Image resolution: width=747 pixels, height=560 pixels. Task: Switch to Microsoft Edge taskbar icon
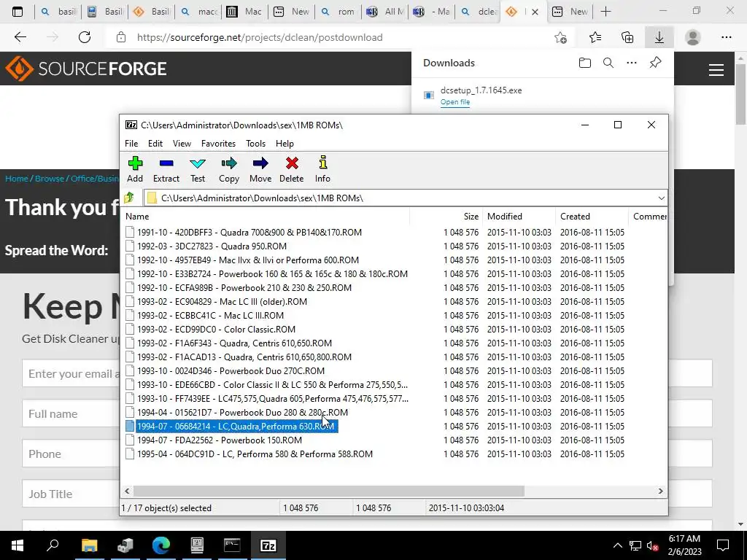[161, 545]
